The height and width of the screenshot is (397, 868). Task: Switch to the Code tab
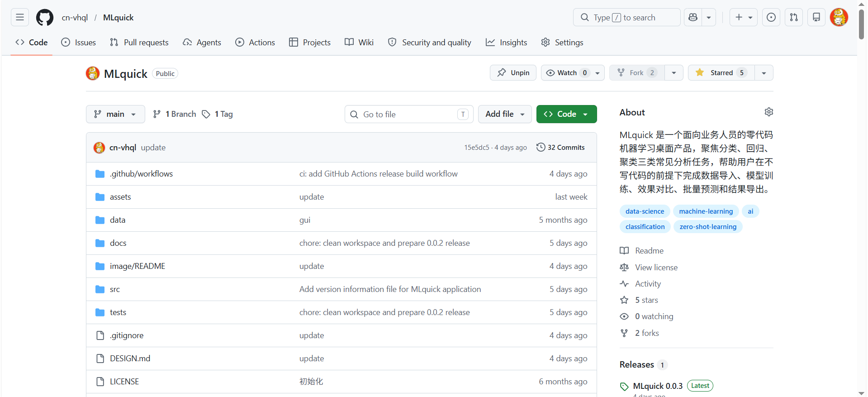(x=32, y=42)
